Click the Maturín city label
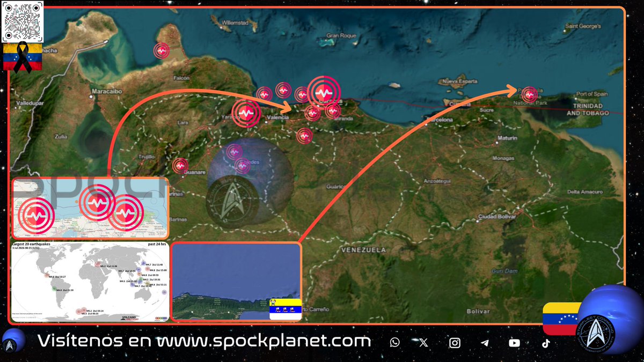 pos(507,138)
